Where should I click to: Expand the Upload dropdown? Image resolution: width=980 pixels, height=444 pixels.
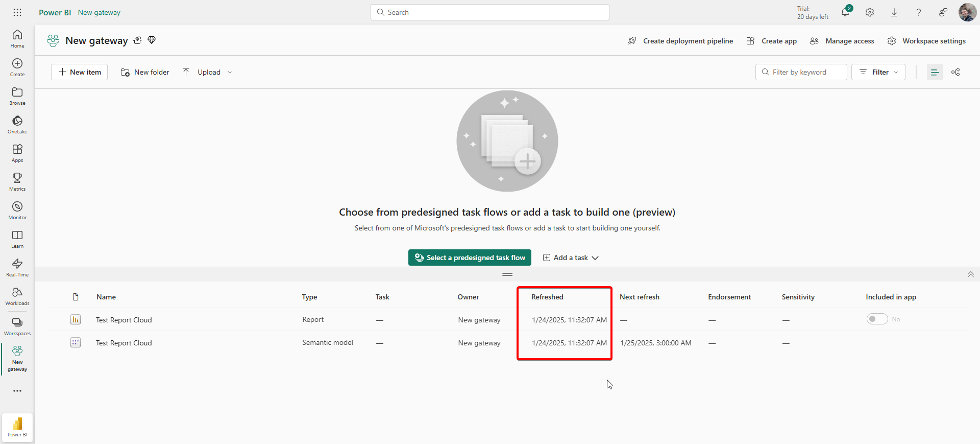[230, 73]
